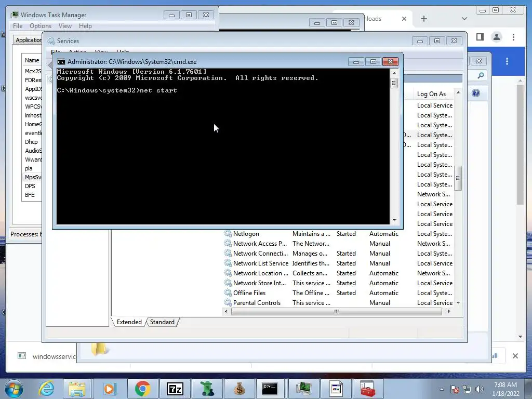This screenshot has height=399, width=532.
Task: Open Chrome profile avatar button
Action: (496, 37)
